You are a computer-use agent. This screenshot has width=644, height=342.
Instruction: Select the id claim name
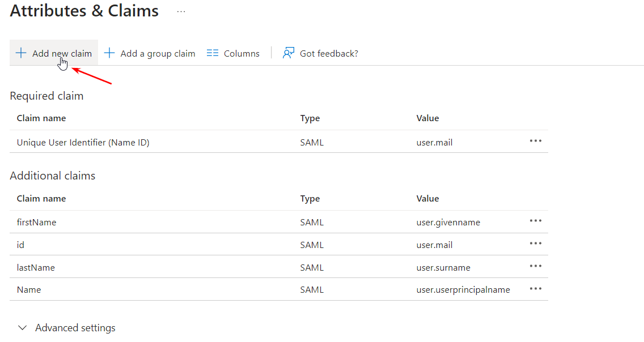click(x=20, y=245)
